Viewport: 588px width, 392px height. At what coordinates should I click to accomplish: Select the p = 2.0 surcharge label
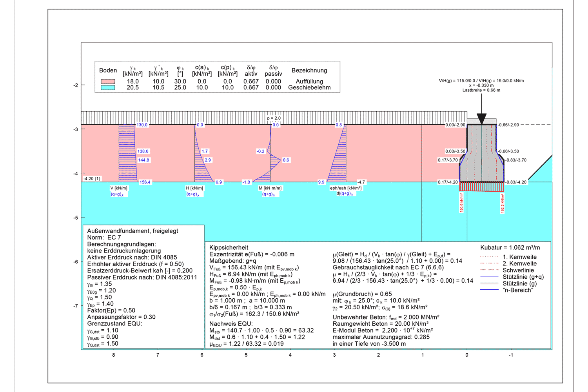click(x=274, y=118)
